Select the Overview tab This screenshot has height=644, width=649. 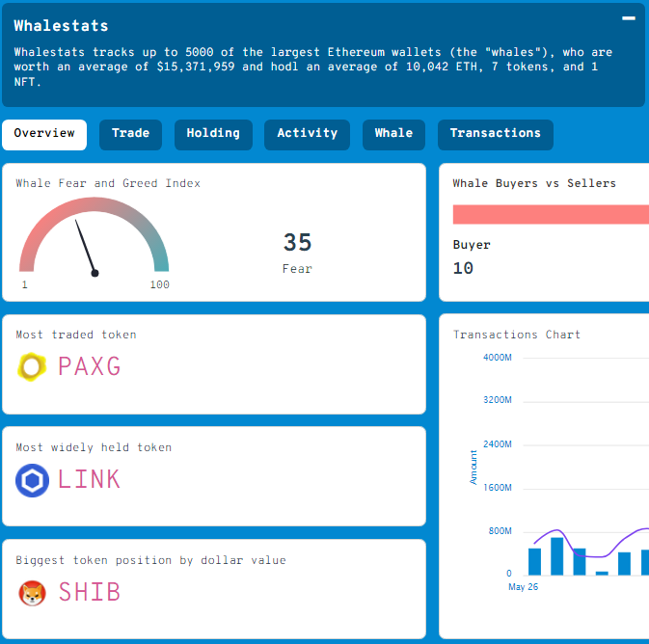(44, 135)
